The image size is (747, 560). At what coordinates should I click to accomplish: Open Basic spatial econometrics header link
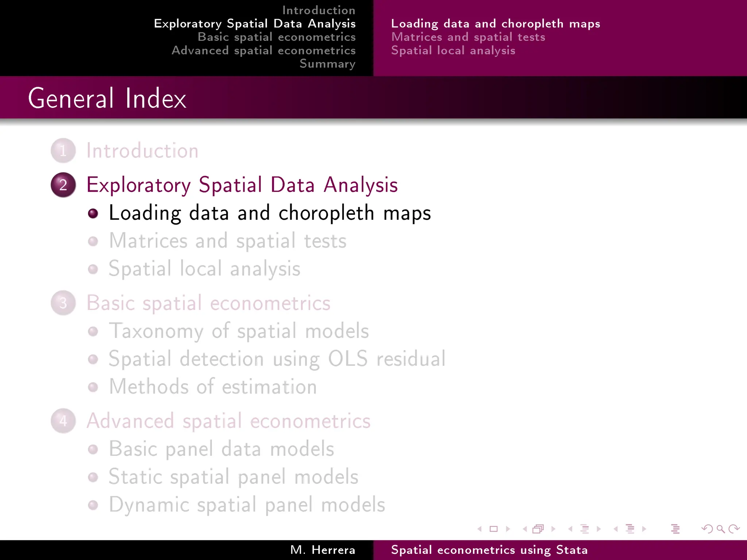click(276, 37)
